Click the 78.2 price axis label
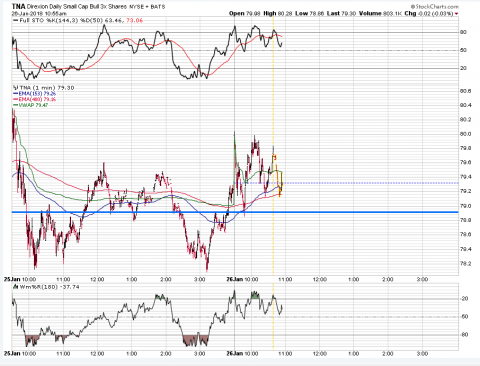The height and width of the screenshot is (366, 480). pyautogui.click(x=466, y=264)
